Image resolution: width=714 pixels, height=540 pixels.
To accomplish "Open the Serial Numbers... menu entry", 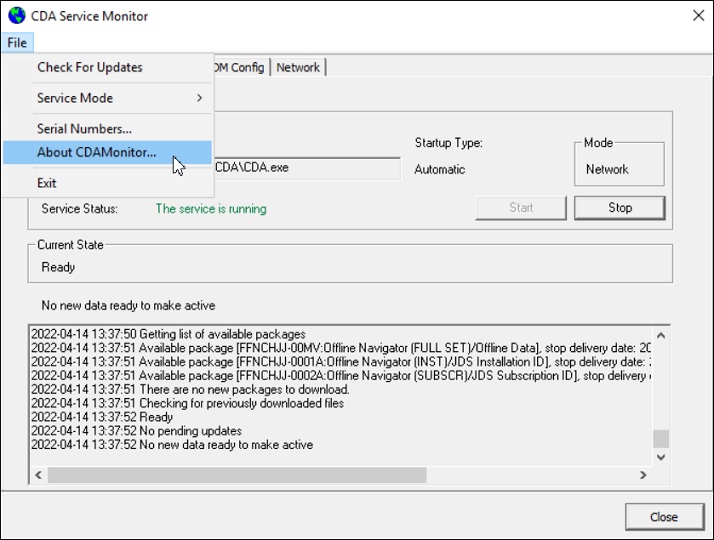I will (x=84, y=128).
